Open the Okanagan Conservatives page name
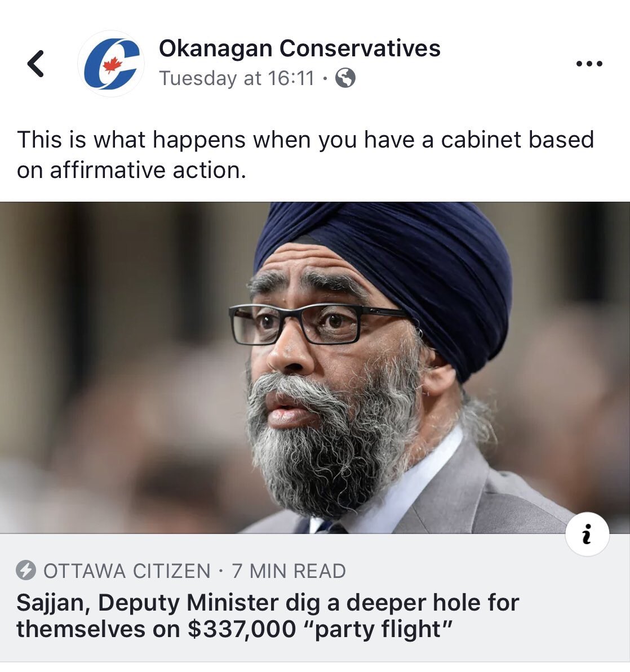The image size is (630, 672). point(299,48)
